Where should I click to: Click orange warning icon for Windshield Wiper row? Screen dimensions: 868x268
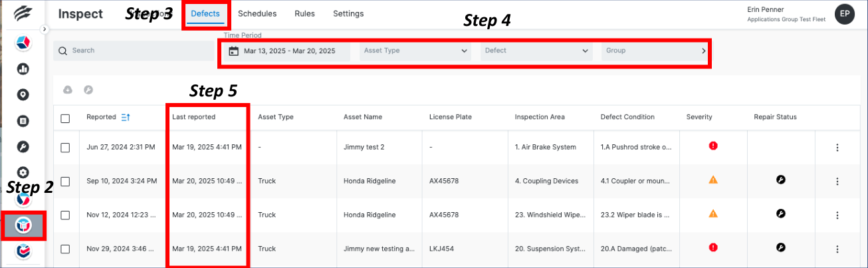tap(713, 213)
